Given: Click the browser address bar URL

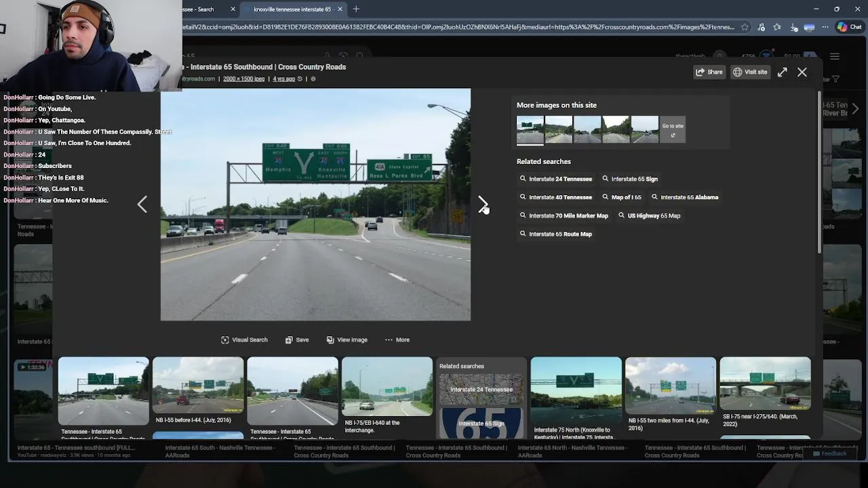Looking at the screenshot, I should 458,27.
